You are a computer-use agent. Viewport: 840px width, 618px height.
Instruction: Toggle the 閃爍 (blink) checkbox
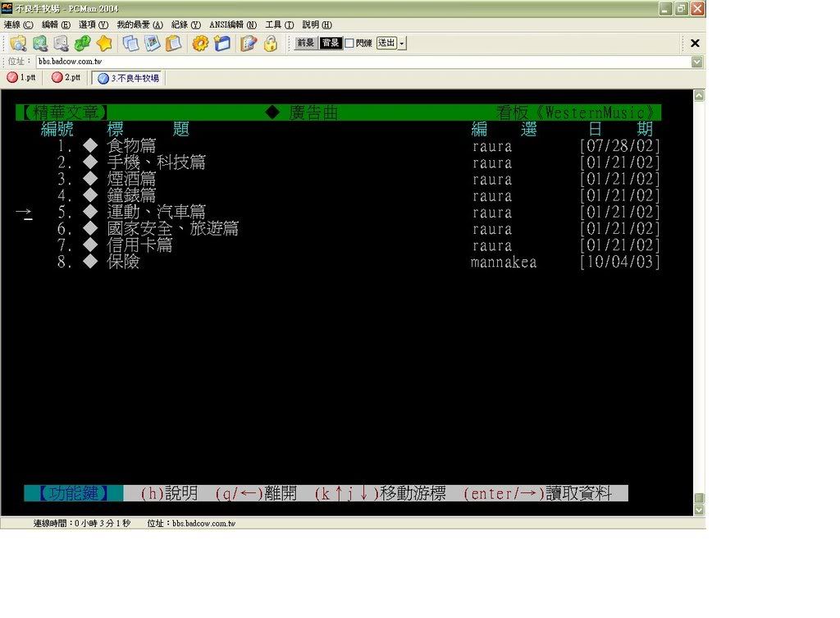tap(349, 43)
